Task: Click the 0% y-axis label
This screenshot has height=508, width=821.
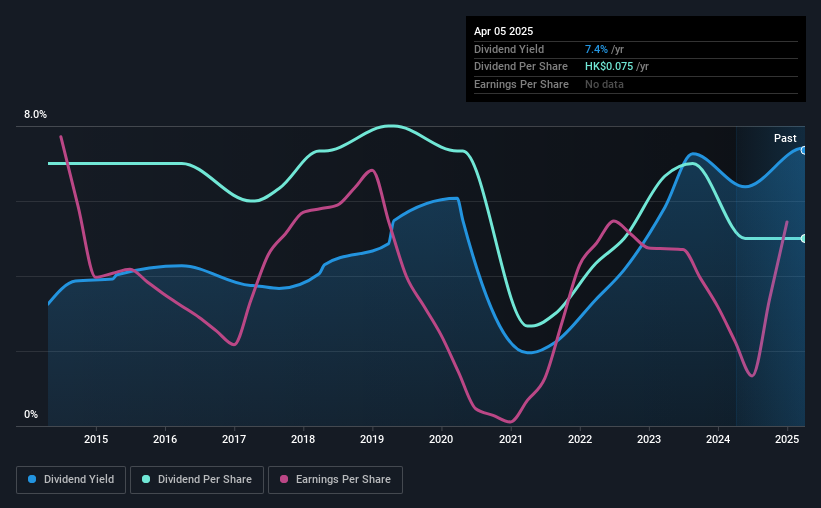Action: [x=31, y=414]
